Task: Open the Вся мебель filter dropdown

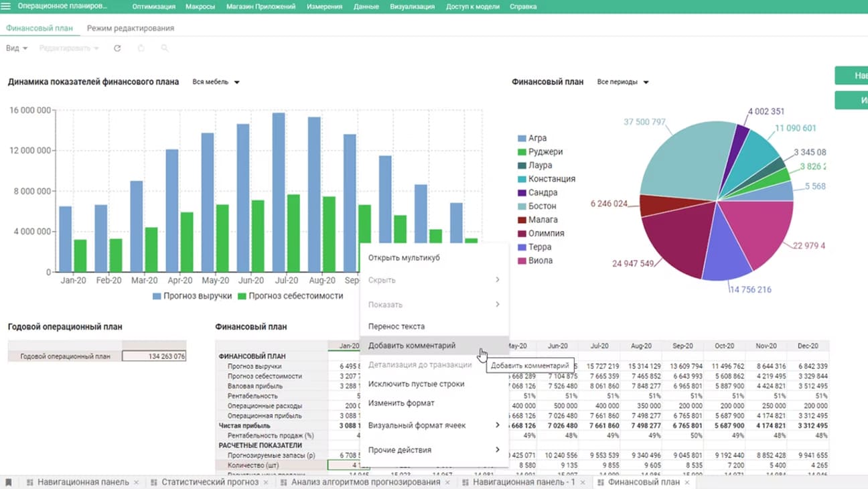Action: click(x=216, y=82)
